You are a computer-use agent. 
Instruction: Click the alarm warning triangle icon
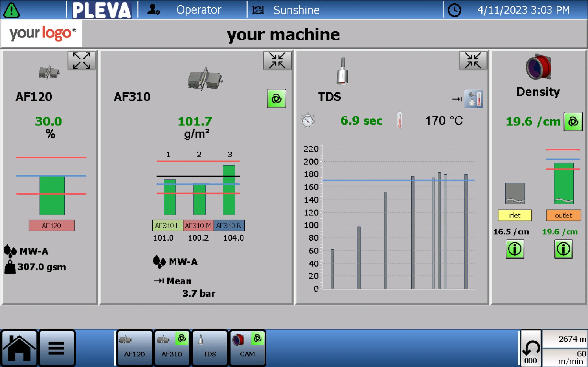[11, 10]
